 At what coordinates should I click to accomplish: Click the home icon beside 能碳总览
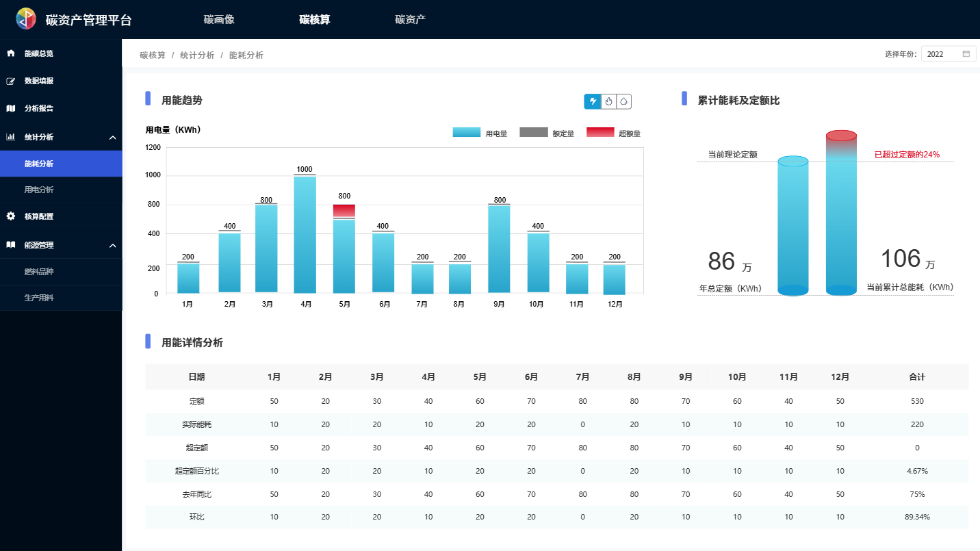(11, 53)
